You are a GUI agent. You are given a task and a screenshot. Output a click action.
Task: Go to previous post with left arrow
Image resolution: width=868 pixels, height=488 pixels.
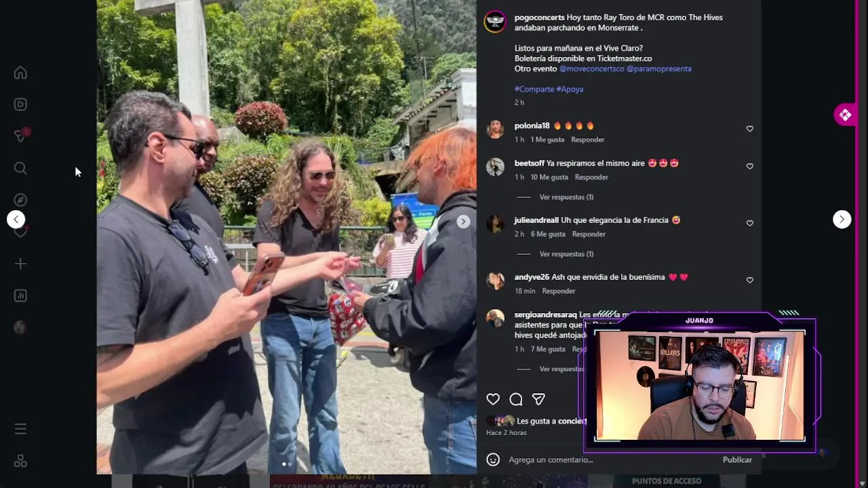coord(16,219)
